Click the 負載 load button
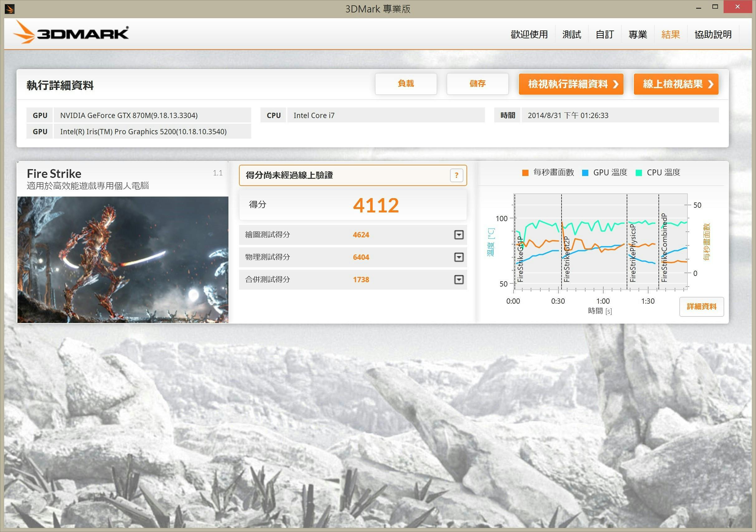 click(x=406, y=83)
